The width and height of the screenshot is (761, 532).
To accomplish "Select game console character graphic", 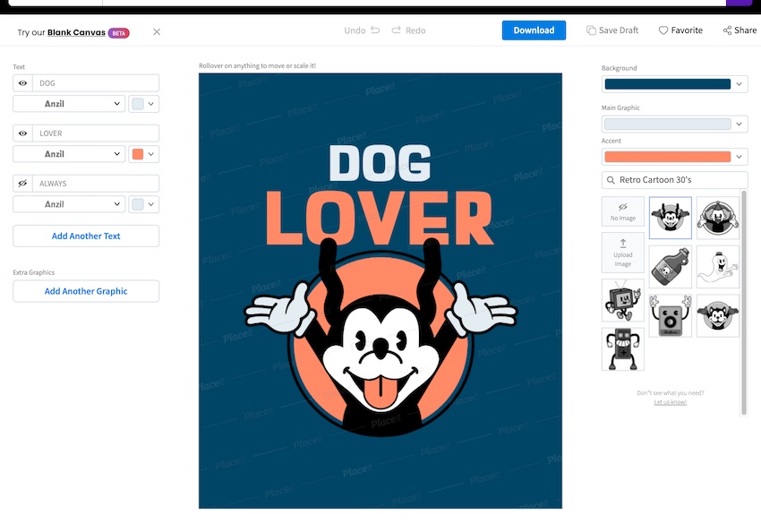I will [623, 349].
